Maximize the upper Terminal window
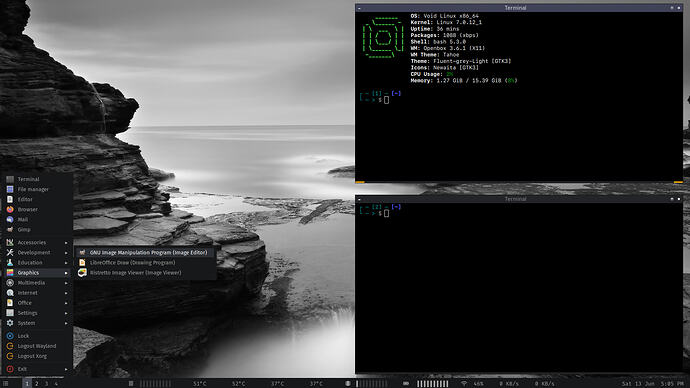 (x=672, y=8)
